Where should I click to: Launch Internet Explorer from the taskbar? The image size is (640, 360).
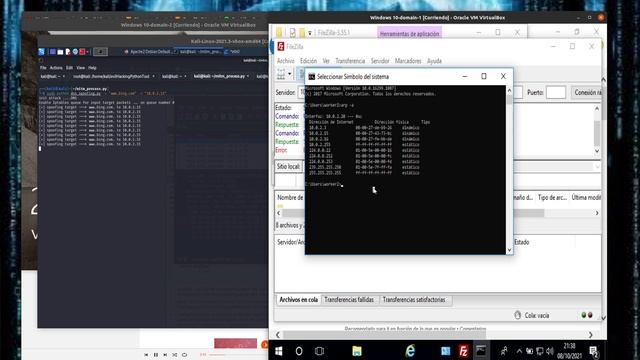point(410,351)
